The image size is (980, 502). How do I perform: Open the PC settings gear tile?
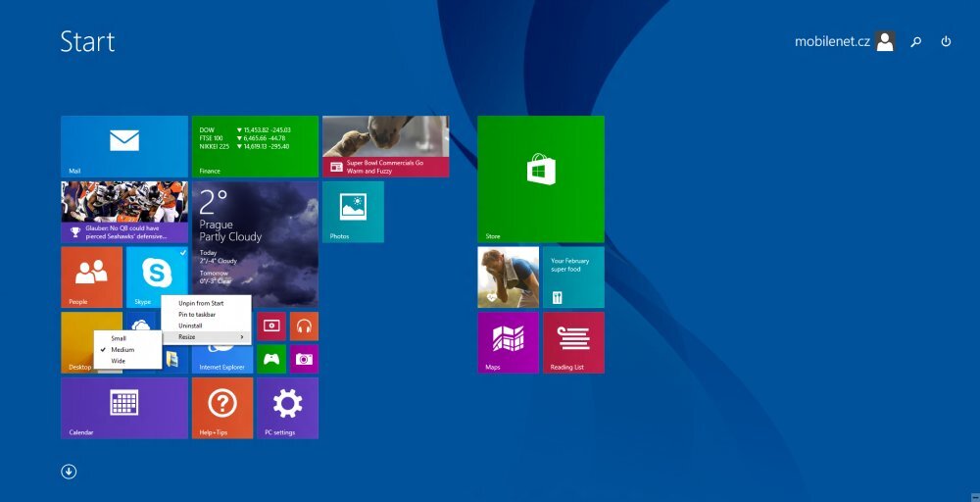point(287,408)
